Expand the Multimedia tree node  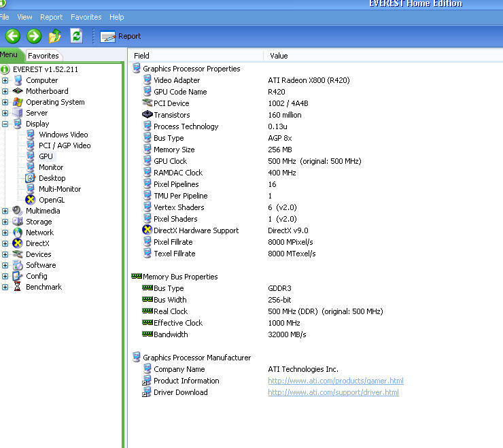pos(5,211)
